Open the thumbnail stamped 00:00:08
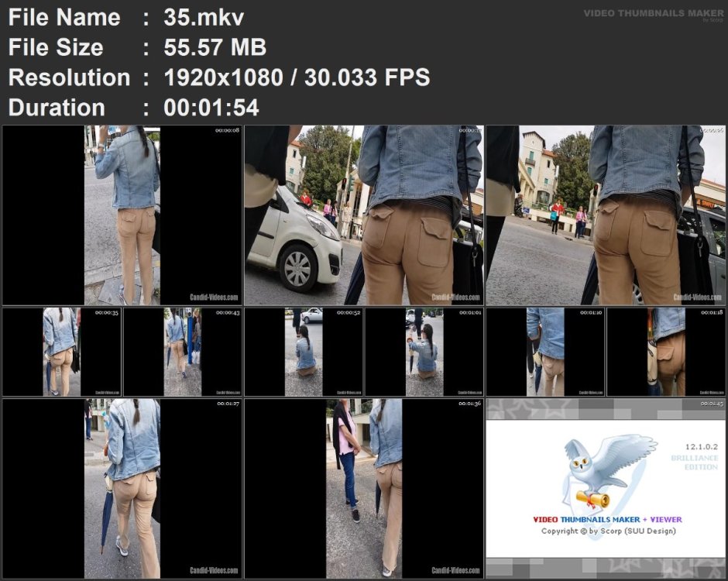728x581 pixels. pyautogui.click(x=122, y=215)
